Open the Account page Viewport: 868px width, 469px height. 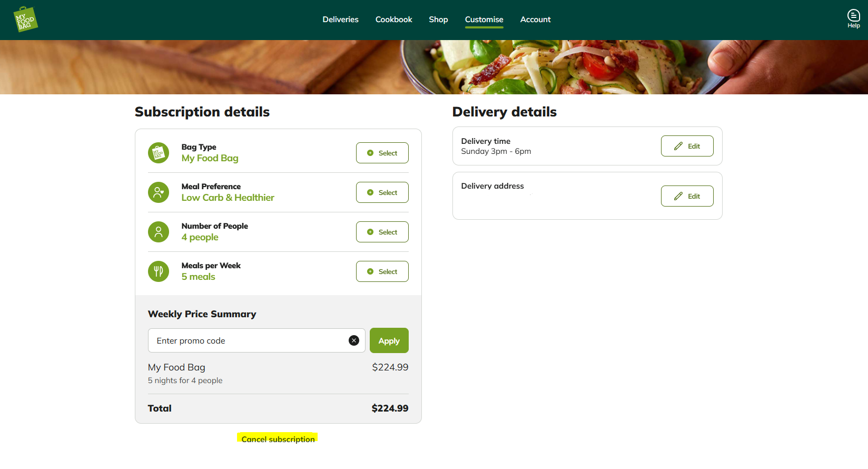pyautogui.click(x=535, y=19)
